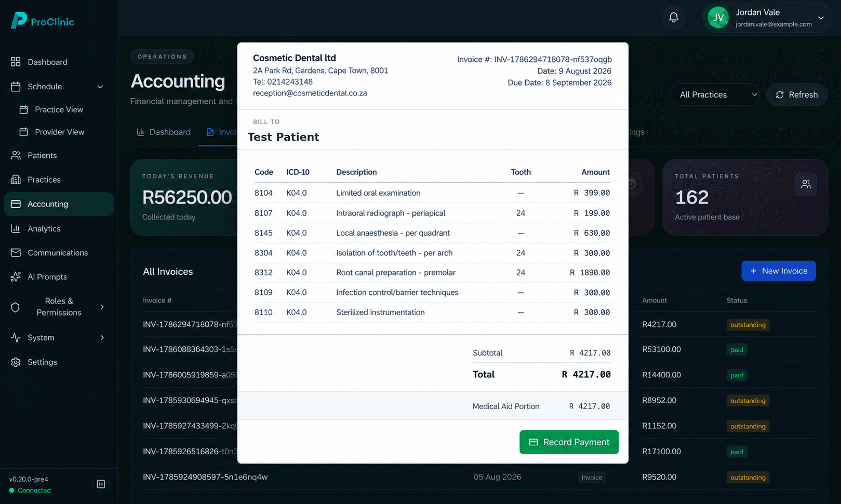Click Record Payment button
The height and width of the screenshot is (504, 841).
569,442
